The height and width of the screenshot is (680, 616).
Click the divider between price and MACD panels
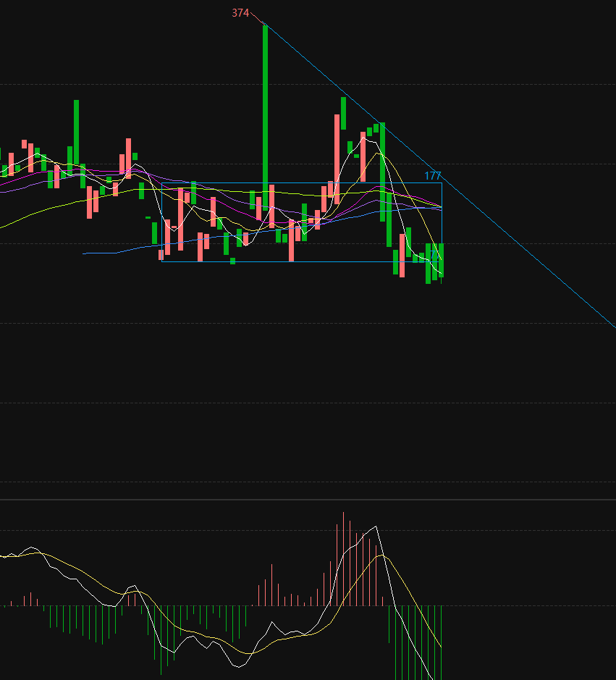(x=308, y=500)
